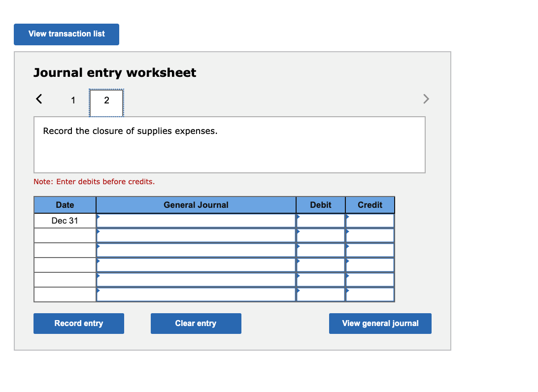The width and height of the screenshot is (538, 392).
Task: Click the transaction description text box
Action: [230, 144]
